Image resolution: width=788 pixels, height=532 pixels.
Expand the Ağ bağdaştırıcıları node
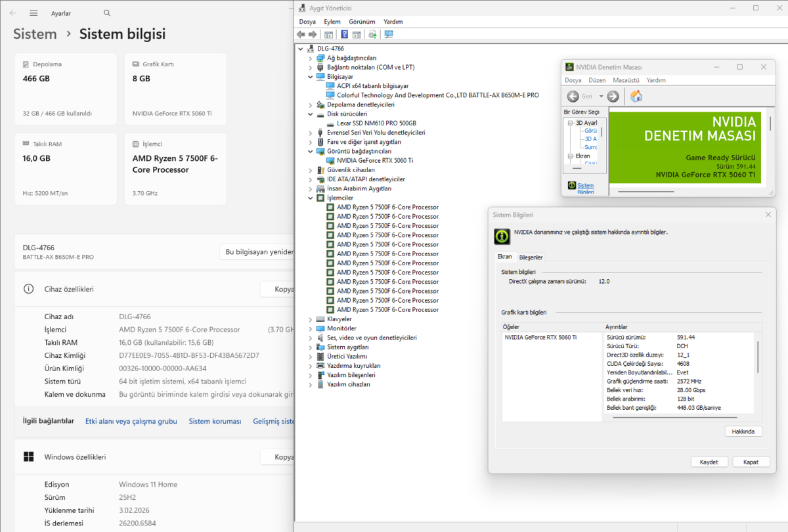click(311, 58)
